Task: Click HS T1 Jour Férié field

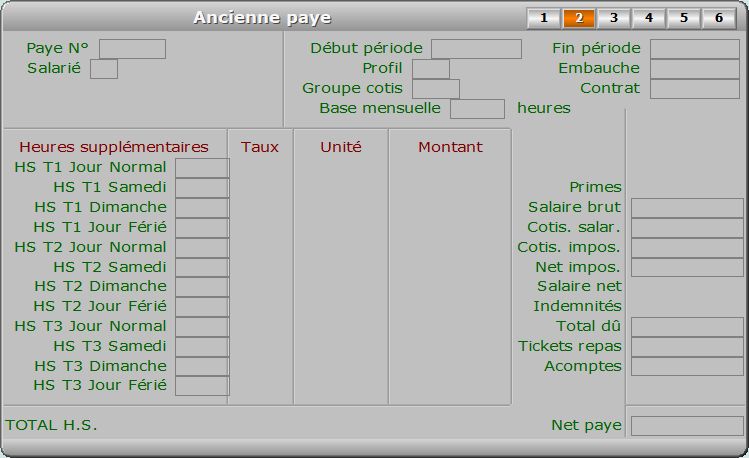Action: 202,228
